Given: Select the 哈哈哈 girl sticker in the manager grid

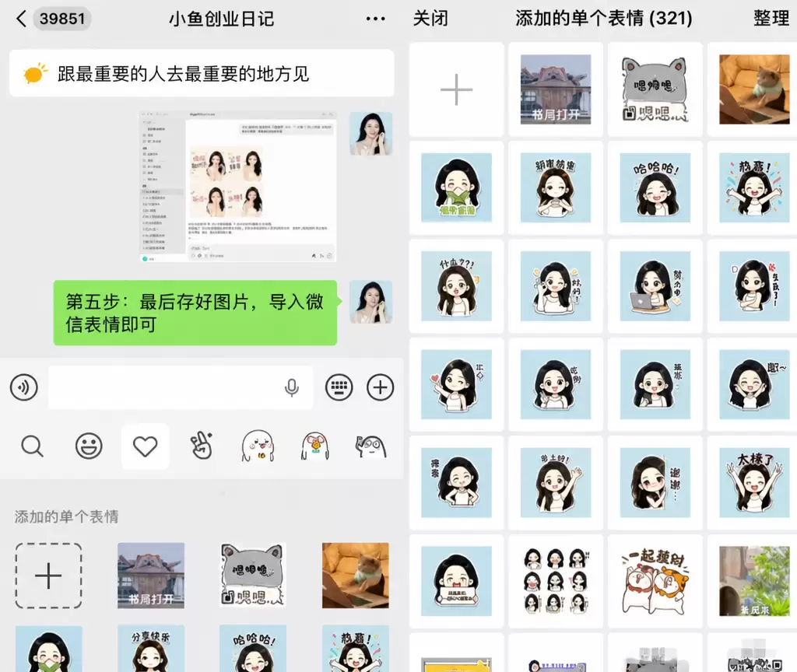Looking at the screenshot, I should [x=655, y=187].
